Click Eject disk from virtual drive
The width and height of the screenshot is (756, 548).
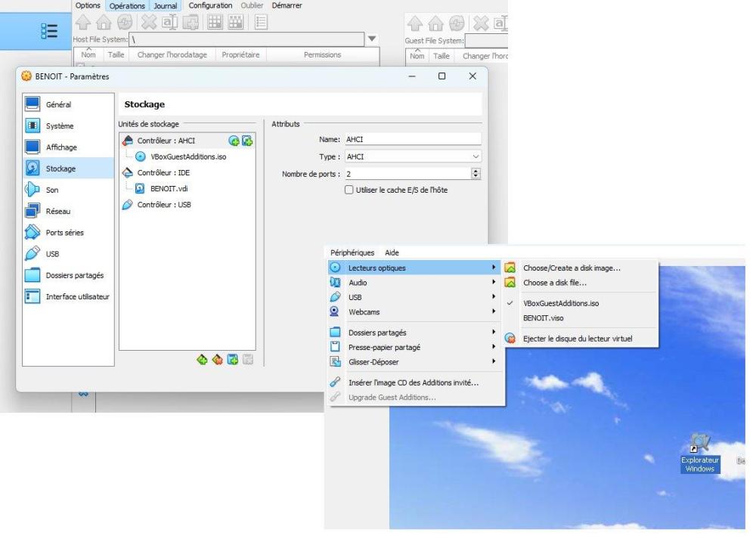tap(578, 339)
